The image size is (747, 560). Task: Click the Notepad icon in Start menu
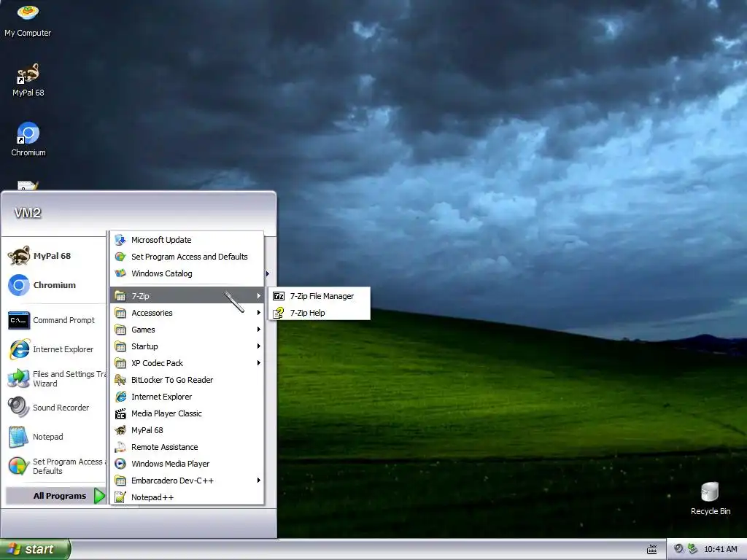tap(19, 437)
